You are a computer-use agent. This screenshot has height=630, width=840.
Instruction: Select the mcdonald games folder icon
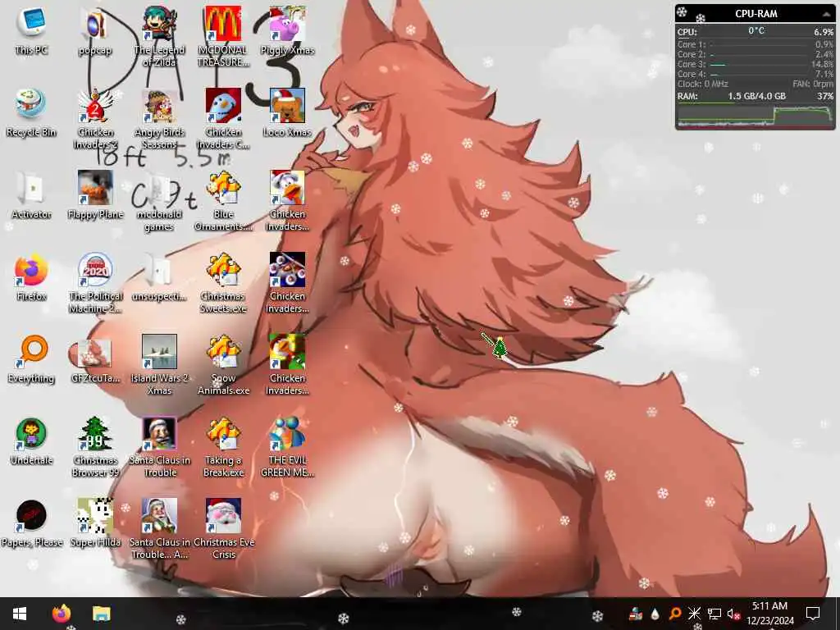tap(159, 202)
